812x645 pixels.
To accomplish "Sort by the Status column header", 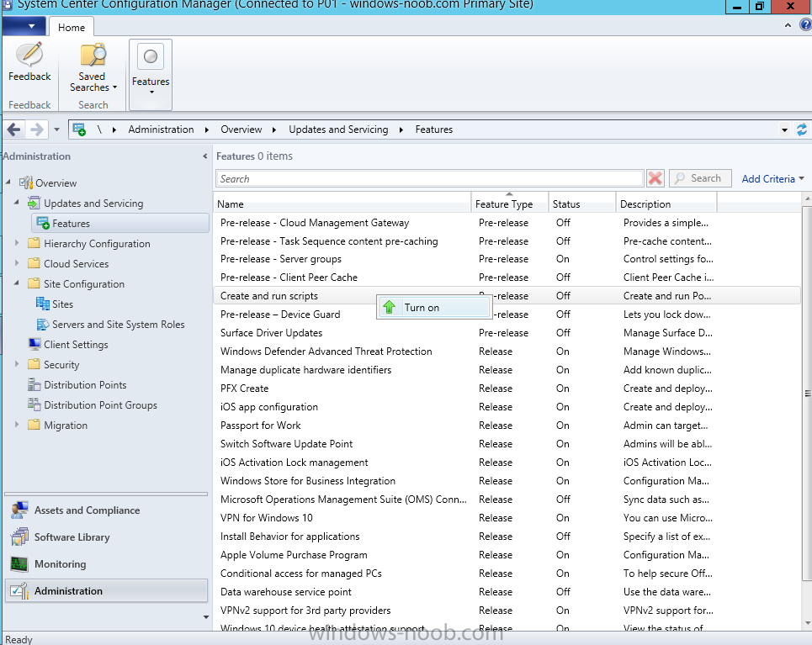I will tap(582, 204).
